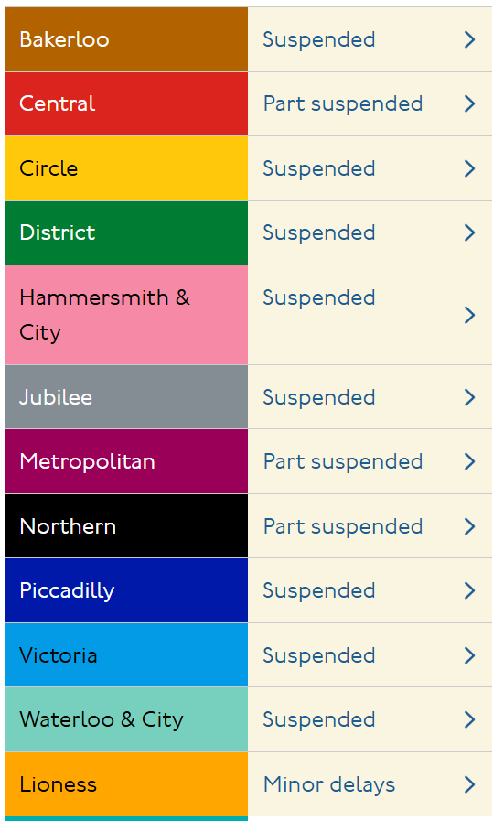The image size is (504, 821).
Task: Expand the Central line chevron arrow
Action: coord(469,103)
